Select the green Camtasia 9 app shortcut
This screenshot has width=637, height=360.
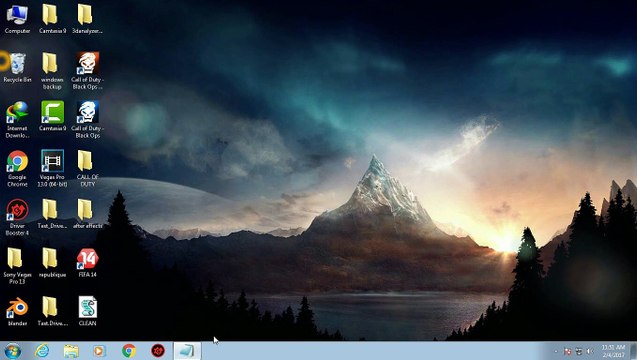52,116
